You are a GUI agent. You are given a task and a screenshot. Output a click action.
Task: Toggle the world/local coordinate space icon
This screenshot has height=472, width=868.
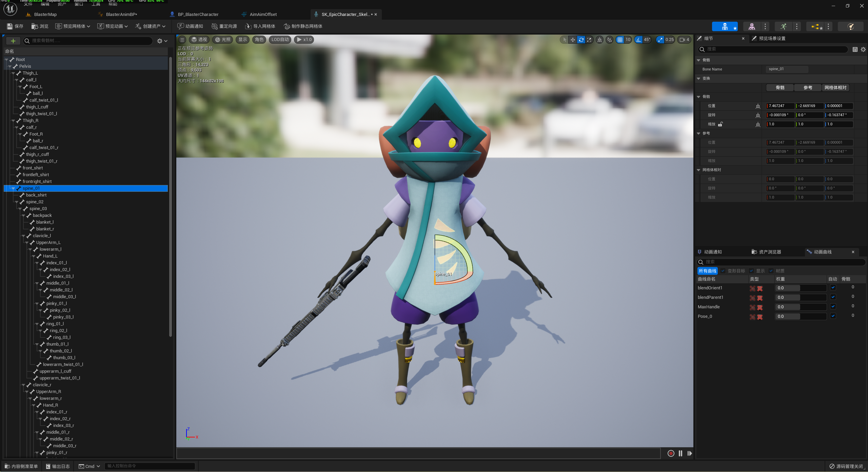point(600,40)
